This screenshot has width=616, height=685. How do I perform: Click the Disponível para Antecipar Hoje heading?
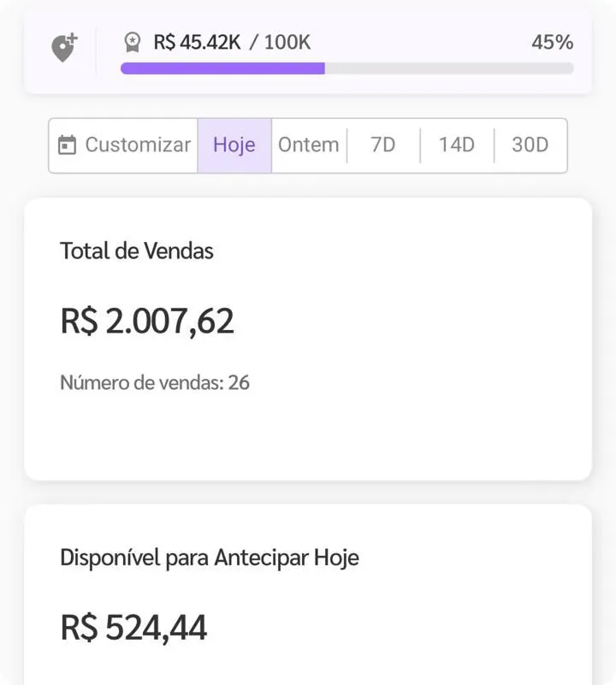click(210, 558)
